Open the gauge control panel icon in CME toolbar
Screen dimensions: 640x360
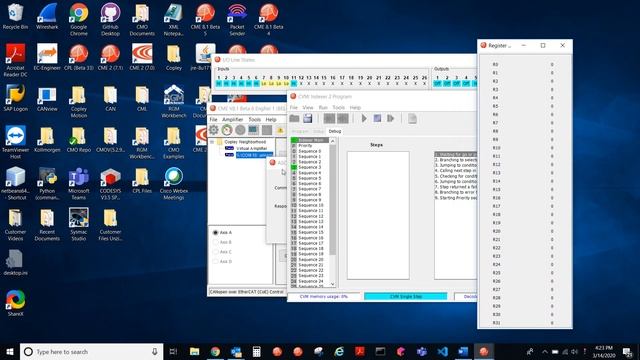[x=227, y=130]
